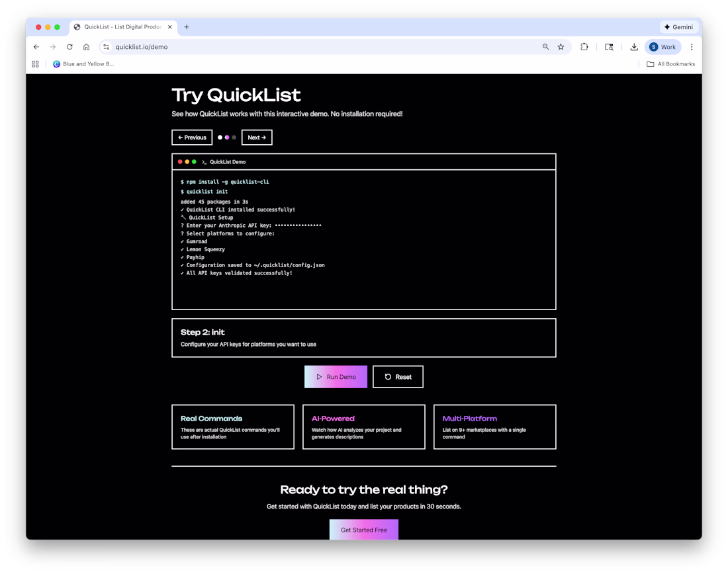
Task: Click the 'Payhip' terminal line
Action: point(192,257)
